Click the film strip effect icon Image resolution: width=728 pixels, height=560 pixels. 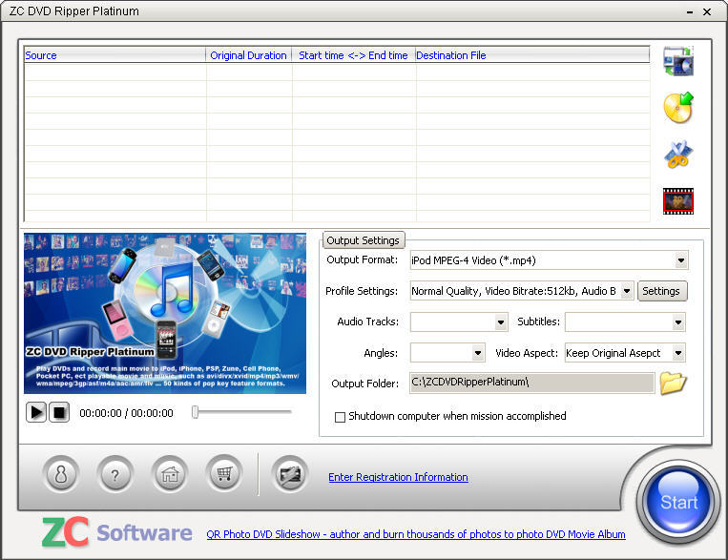pyautogui.click(x=678, y=201)
